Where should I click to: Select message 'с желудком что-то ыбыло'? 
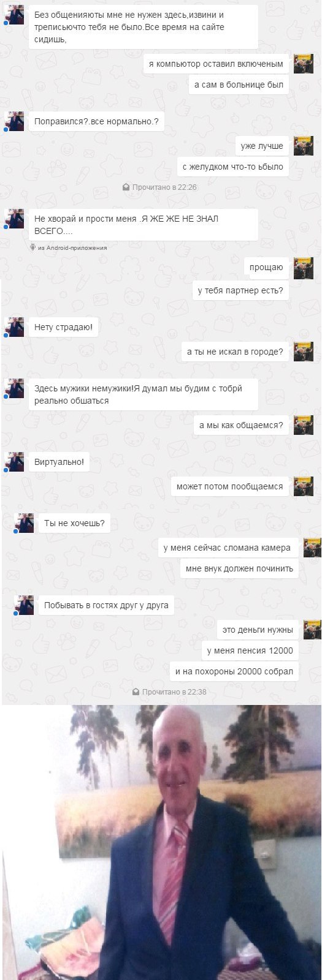(x=233, y=167)
